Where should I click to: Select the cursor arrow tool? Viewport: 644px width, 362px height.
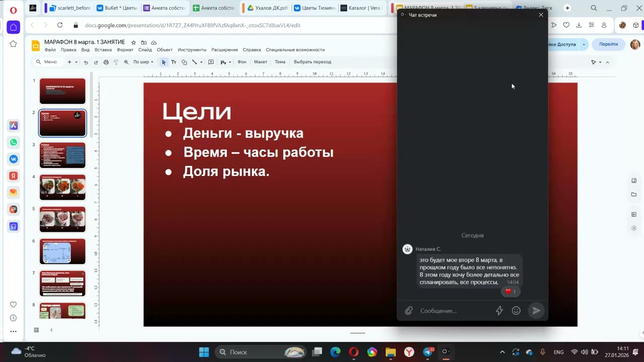164,62
